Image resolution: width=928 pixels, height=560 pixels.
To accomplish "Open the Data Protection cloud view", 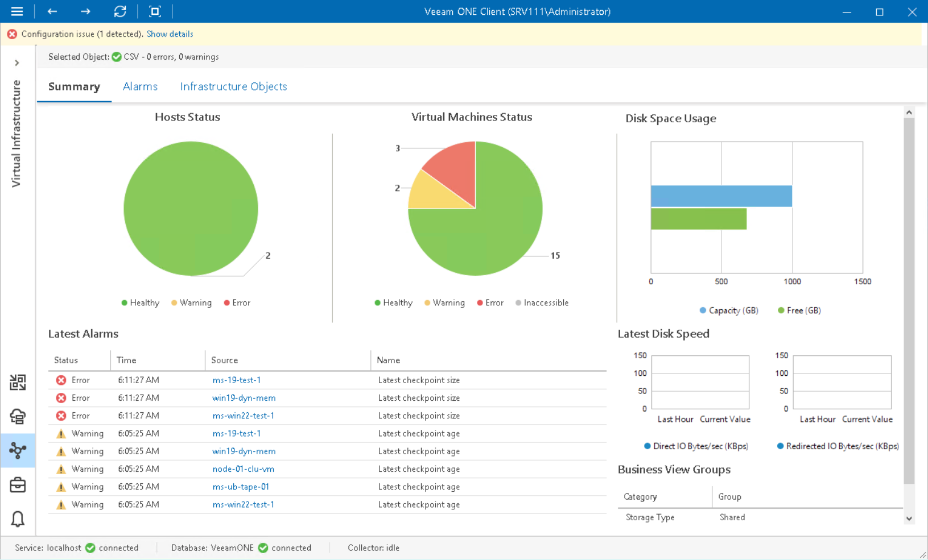I will (18, 417).
